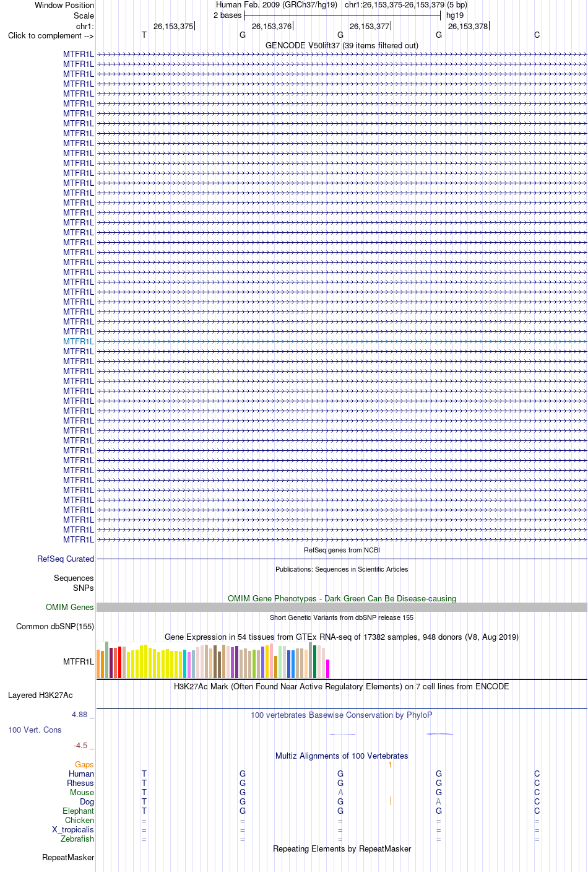
Task: Click the Sequences track label
Action: pyautogui.click(x=74, y=578)
